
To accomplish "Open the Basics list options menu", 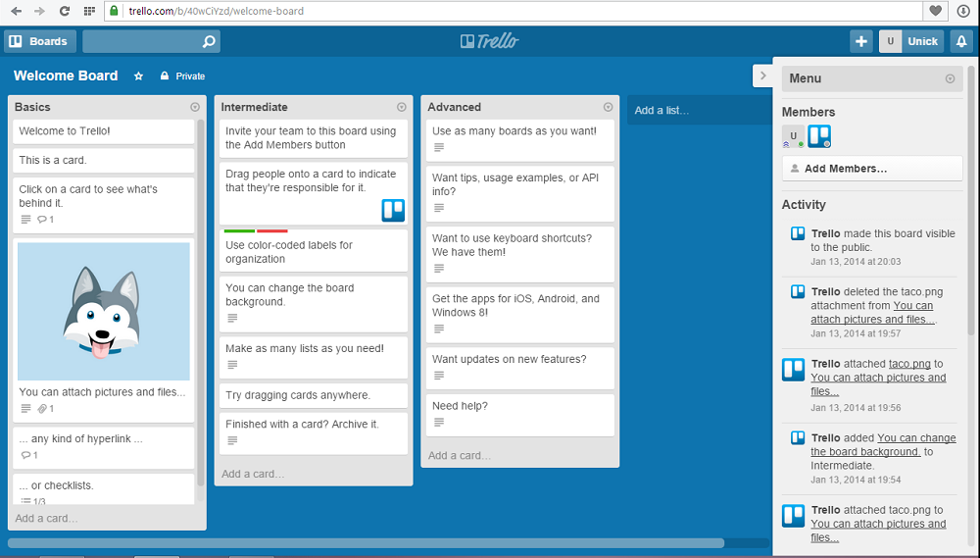I will [195, 107].
